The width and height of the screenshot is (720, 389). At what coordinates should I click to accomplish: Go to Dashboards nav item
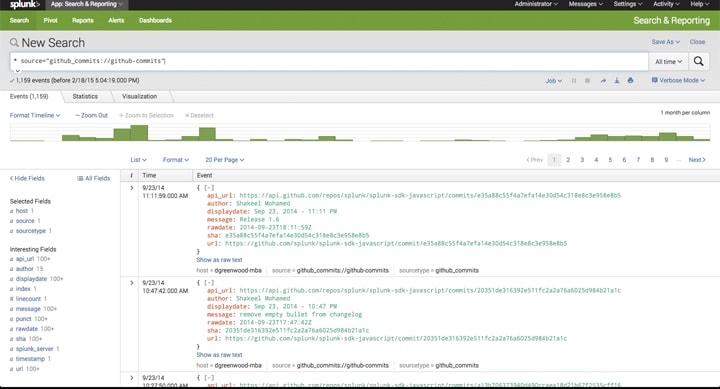(x=155, y=21)
